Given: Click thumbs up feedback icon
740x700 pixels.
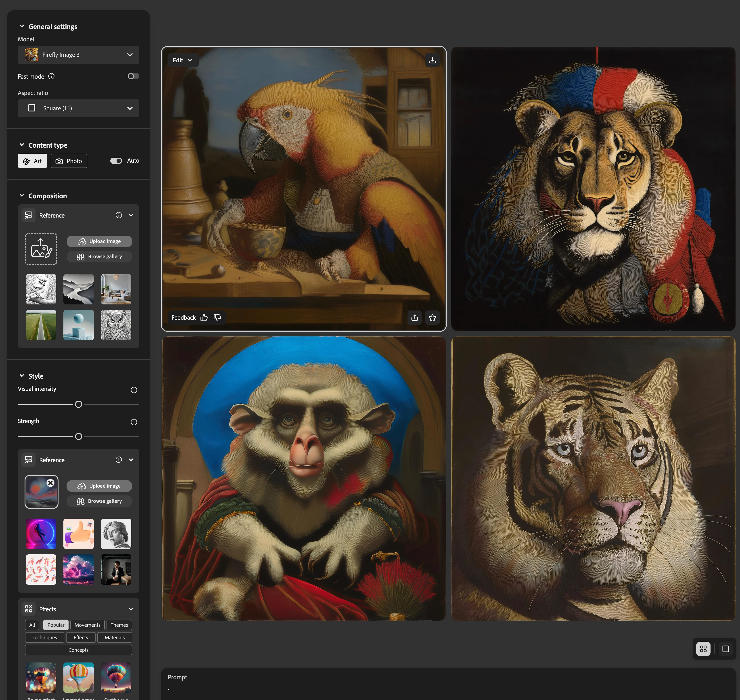Looking at the screenshot, I should point(204,318).
